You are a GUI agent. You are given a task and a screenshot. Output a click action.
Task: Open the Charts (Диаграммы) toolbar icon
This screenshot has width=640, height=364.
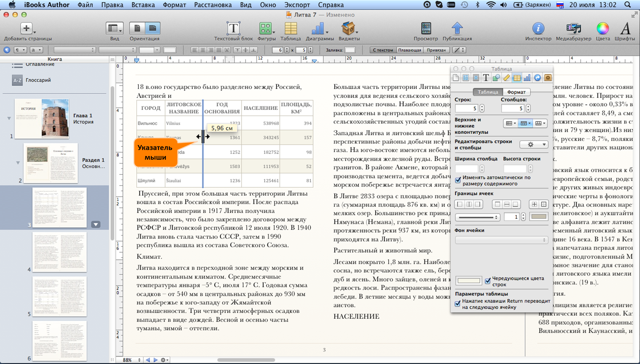point(318,29)
